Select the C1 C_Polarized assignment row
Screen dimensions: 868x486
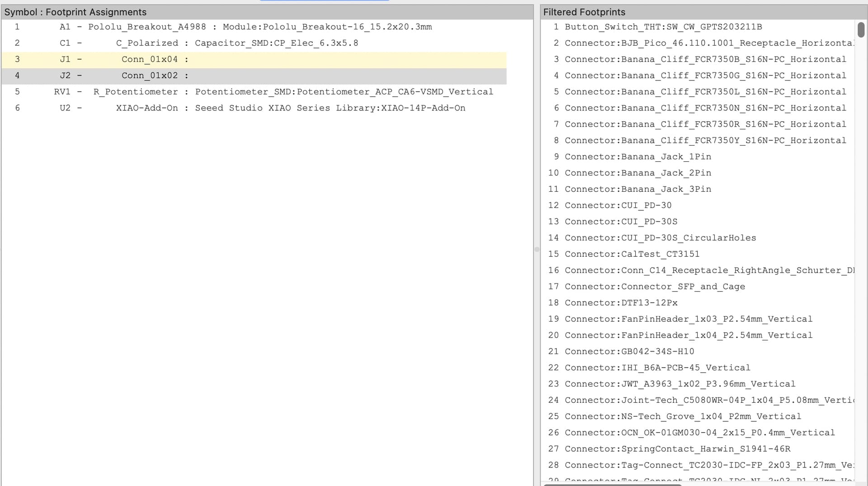[254, 43]
